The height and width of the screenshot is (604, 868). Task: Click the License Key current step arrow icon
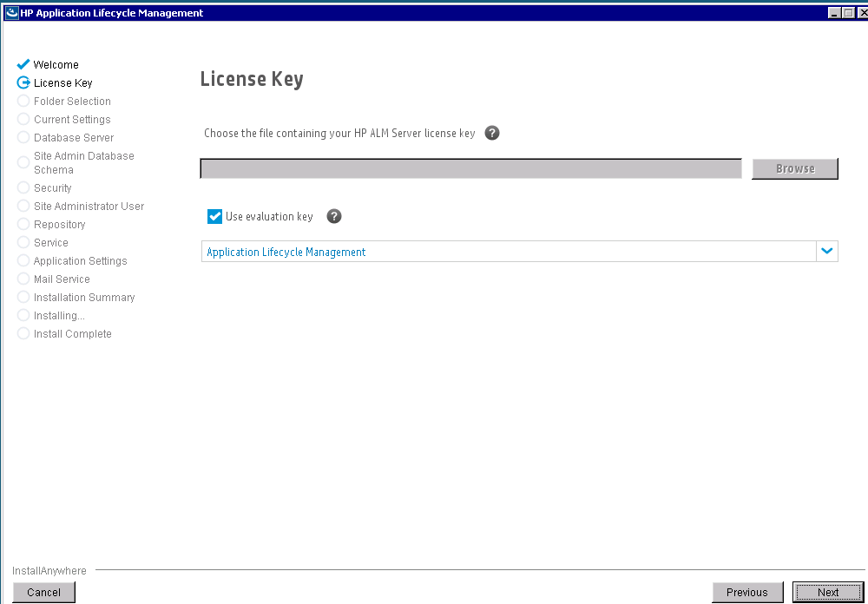tap(23, 82)
